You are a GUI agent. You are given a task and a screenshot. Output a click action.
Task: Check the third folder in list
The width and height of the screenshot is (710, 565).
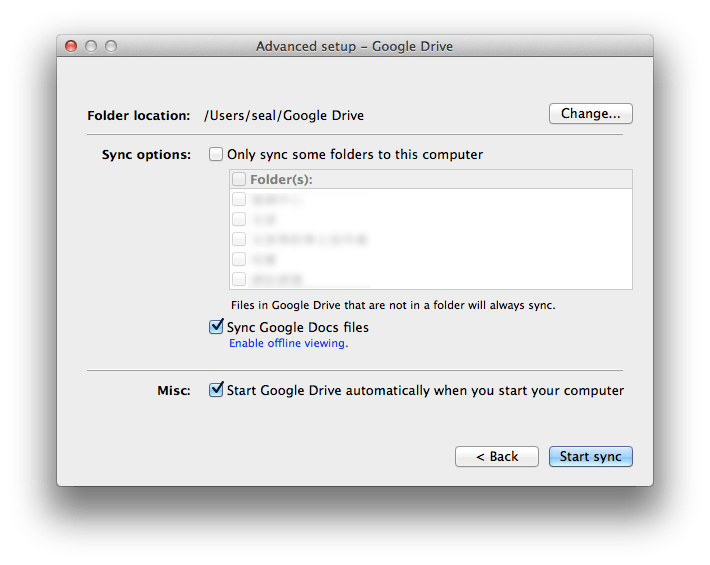point(239,239)
